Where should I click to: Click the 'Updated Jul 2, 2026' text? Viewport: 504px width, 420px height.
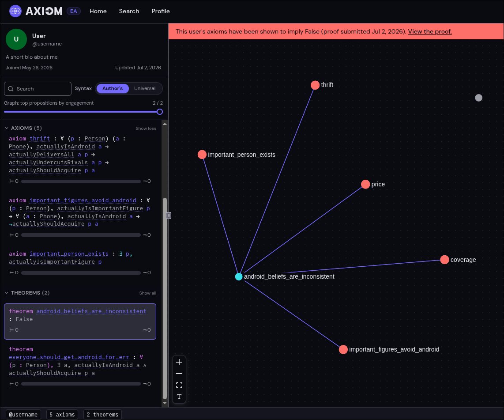click(x=138, y=68)
